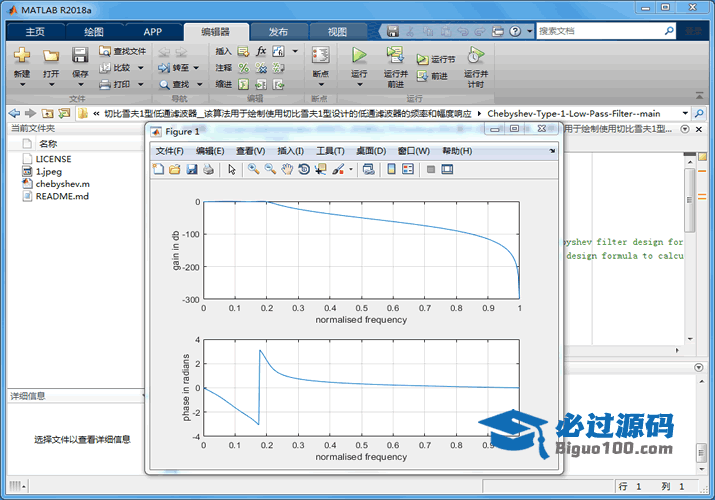Click the smart indent icon
Image resolution: width=715 pixels, height=500 pixels.
[x=244, y=84]
